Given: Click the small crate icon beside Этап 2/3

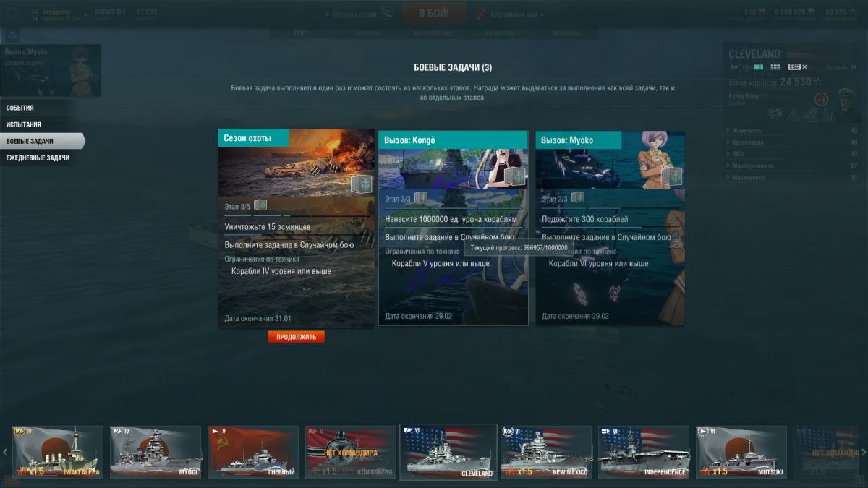Looking at the screenshot, I should tap(577, 197).
